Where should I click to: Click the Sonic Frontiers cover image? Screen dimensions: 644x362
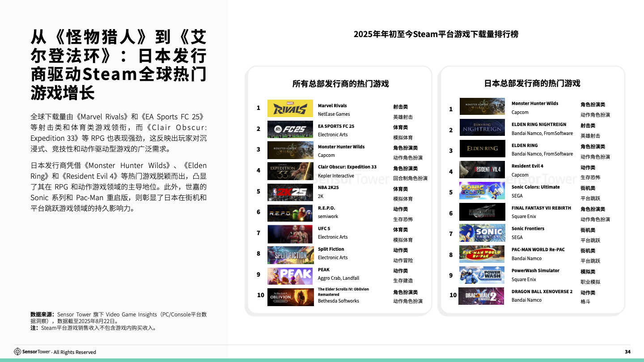[482, 233]
